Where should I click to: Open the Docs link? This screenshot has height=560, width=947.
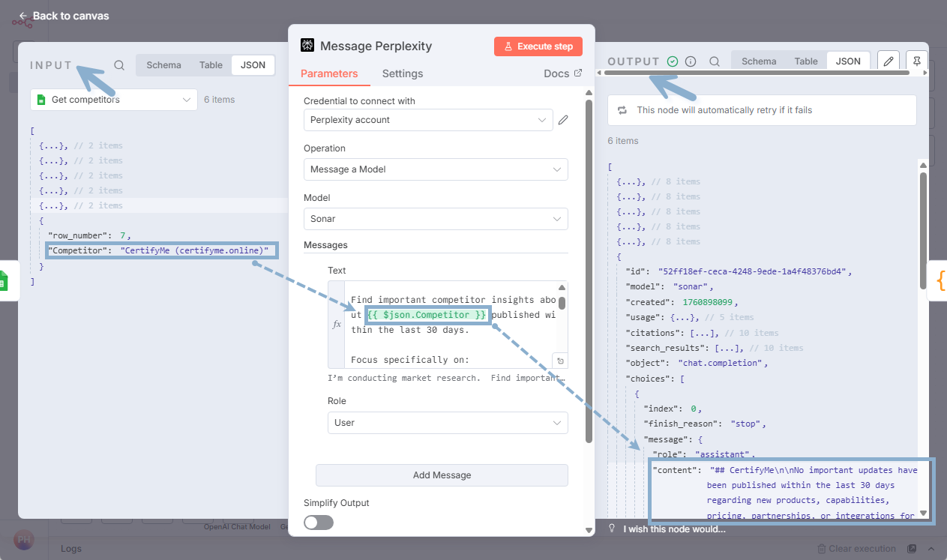point(562,73)
